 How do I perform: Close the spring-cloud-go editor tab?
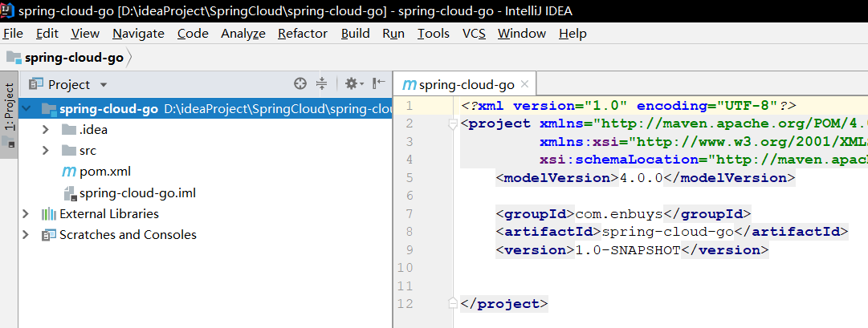pos(525,85)
